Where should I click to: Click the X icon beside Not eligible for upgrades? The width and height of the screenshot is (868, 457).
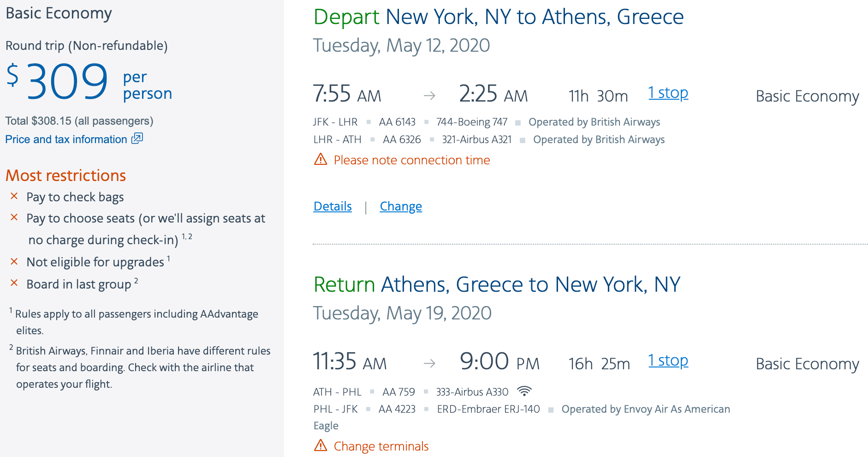[x=14, y=262]
